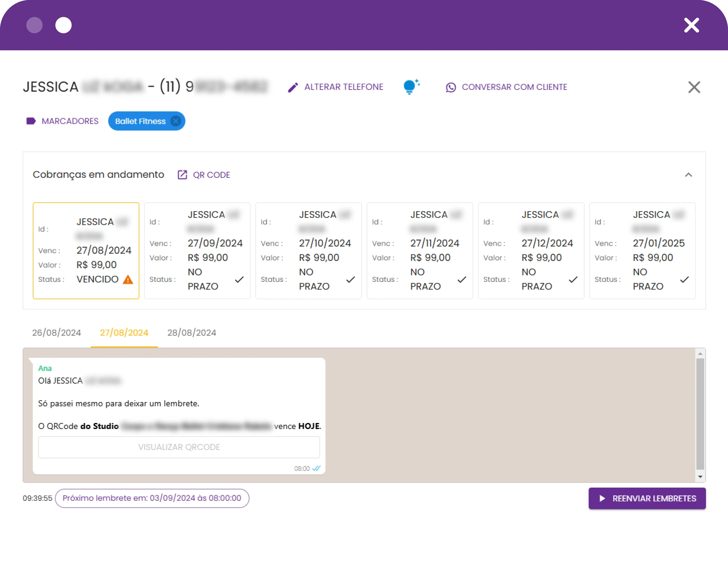Click the 09:39:55 clock text
Viewport: 728px width, 583px height.
click(x=37, y=498)
